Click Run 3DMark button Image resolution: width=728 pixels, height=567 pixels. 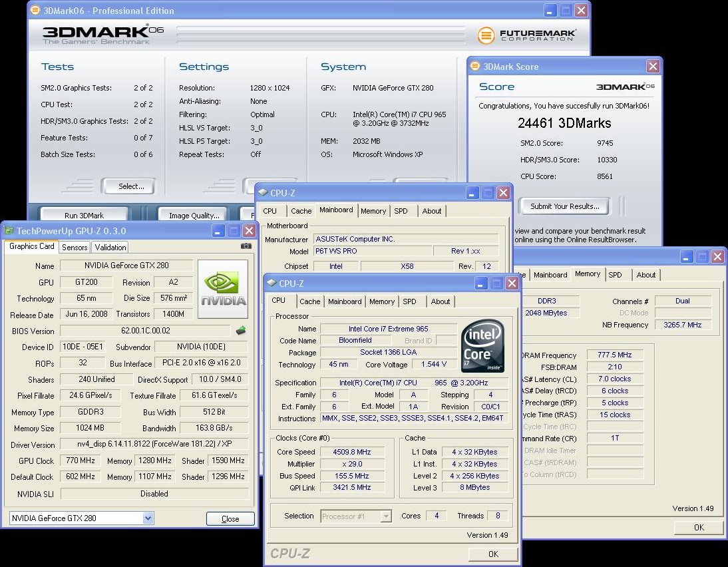click(84, 214)
